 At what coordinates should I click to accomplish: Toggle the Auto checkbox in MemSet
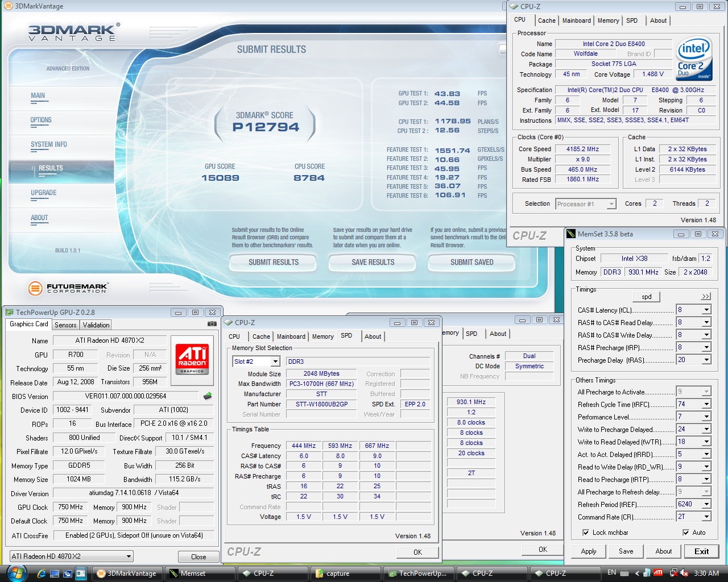click(686, 533)
